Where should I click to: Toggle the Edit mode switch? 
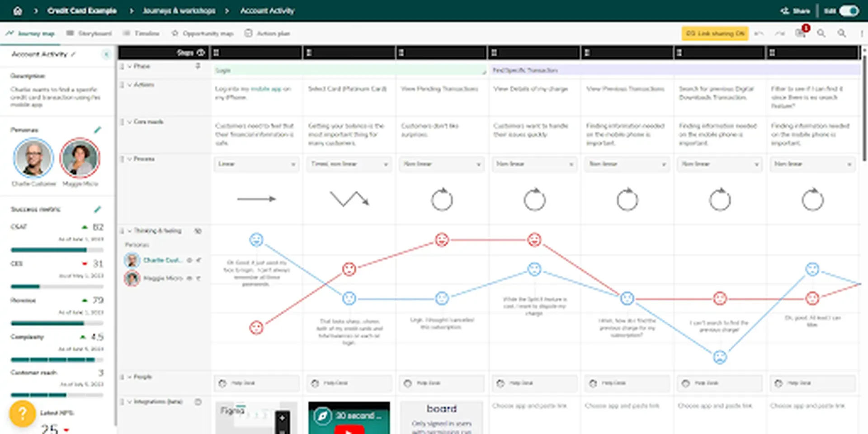[x=849, y=10]
